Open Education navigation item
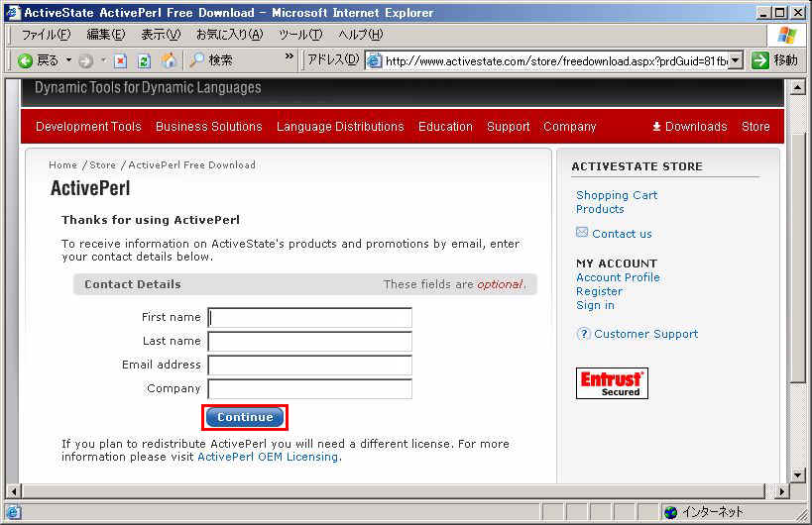Screen dimensions: 812x525 [x=445, y=127]
